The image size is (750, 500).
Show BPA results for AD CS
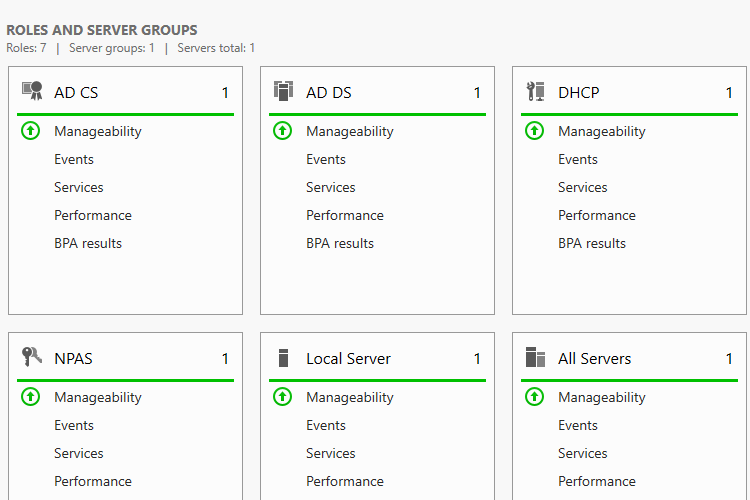click(x=88, y=243)
